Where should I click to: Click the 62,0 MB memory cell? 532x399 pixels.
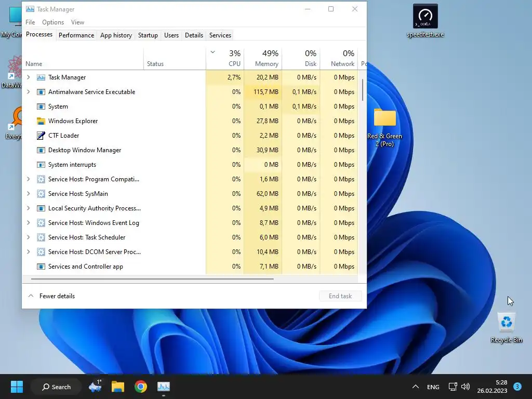(x=263, y=194)
